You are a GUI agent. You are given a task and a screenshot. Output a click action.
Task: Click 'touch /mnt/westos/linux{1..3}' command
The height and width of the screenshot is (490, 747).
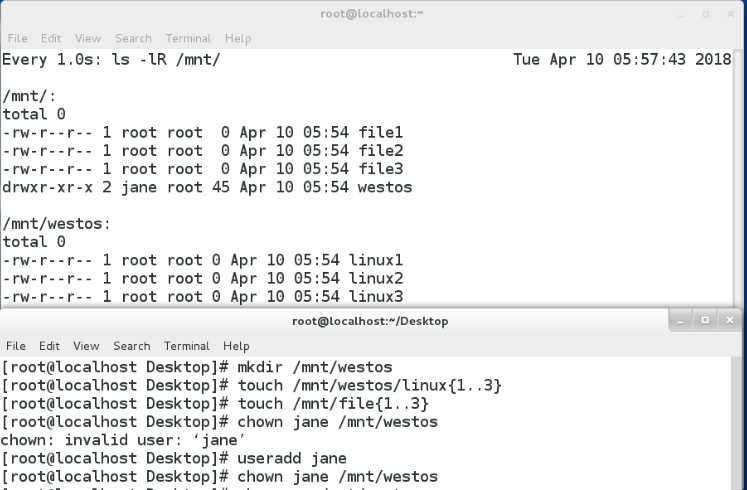pos(369,385)
